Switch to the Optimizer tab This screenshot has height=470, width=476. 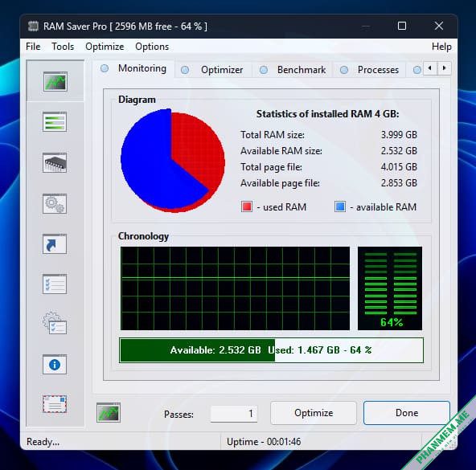click(x=212, y=70)
